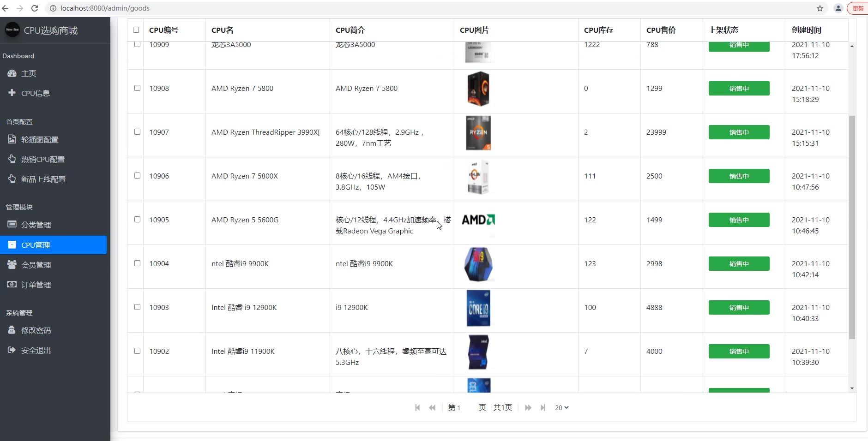Click 销售中 status for AMD Ryzen 7 5800
The height and width of the screenshot is (441, 868).
pos(739,88)
